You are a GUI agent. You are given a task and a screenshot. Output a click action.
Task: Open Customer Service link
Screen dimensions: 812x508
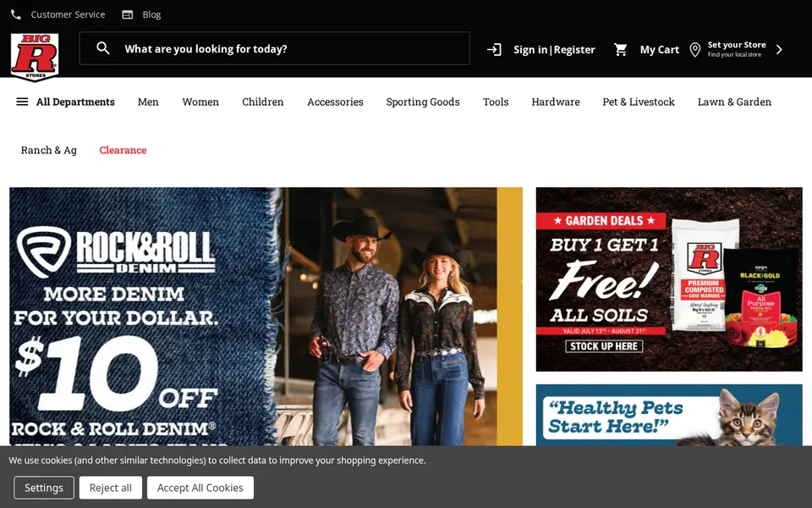(68, 14)
